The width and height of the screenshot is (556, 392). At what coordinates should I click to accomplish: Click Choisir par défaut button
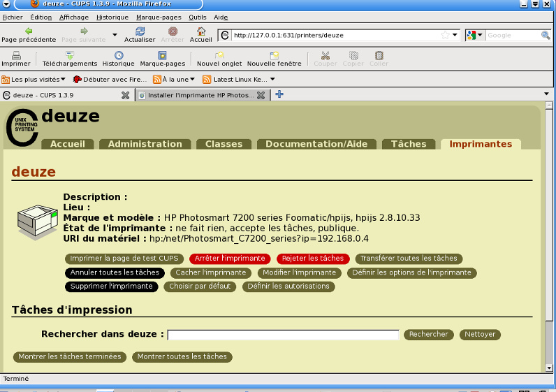pos(200,286)
